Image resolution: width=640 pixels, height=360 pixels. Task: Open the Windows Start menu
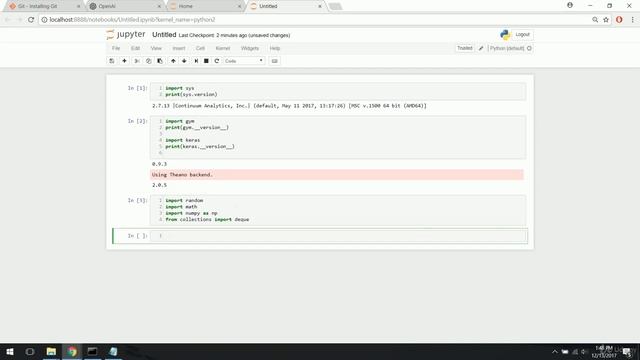pyautogui.click(x=10, y=351)
